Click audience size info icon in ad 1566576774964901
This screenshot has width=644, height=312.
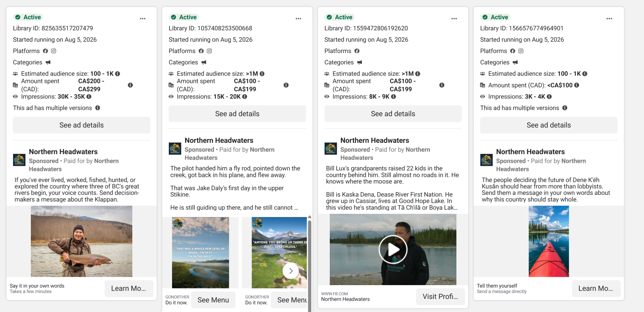[585, 74]
